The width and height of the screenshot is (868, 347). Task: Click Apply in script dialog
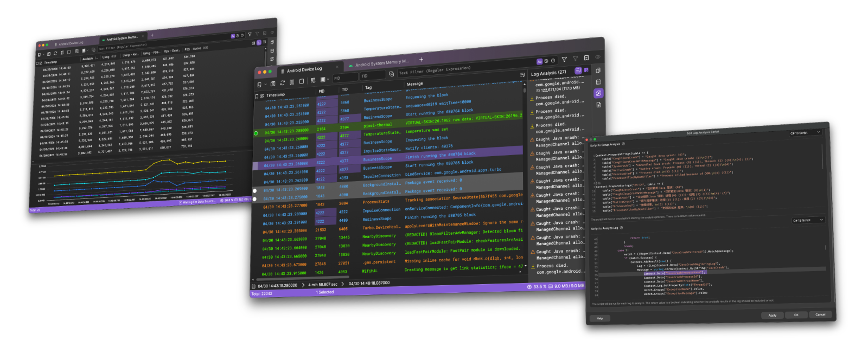(x=773, y=315)
